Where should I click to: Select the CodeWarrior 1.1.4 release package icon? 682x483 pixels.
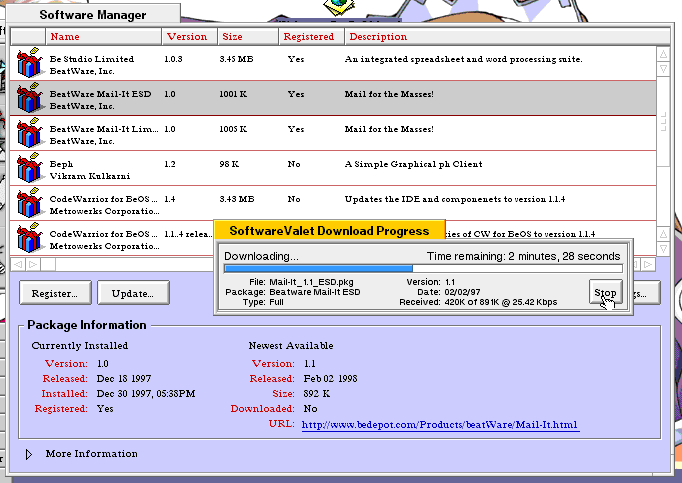point(29,238)
